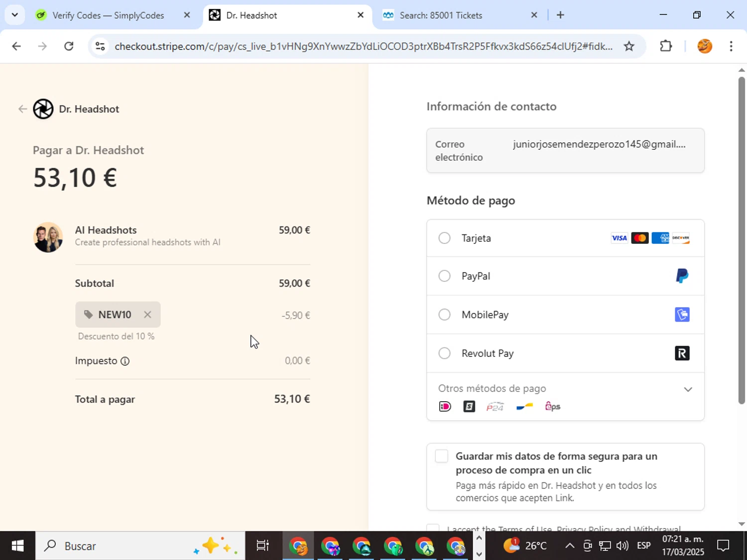Click the American Express logo

click(660, 238)
